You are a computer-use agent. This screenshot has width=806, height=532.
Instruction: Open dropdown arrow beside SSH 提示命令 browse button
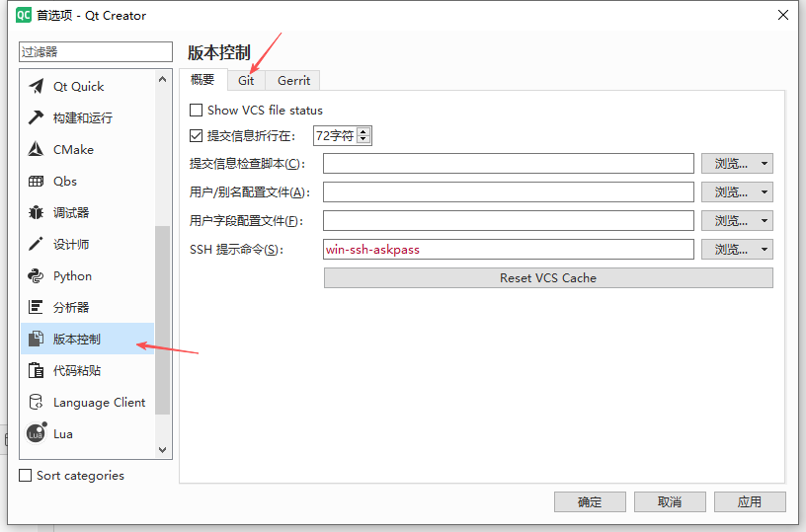[x=765, y=250]
